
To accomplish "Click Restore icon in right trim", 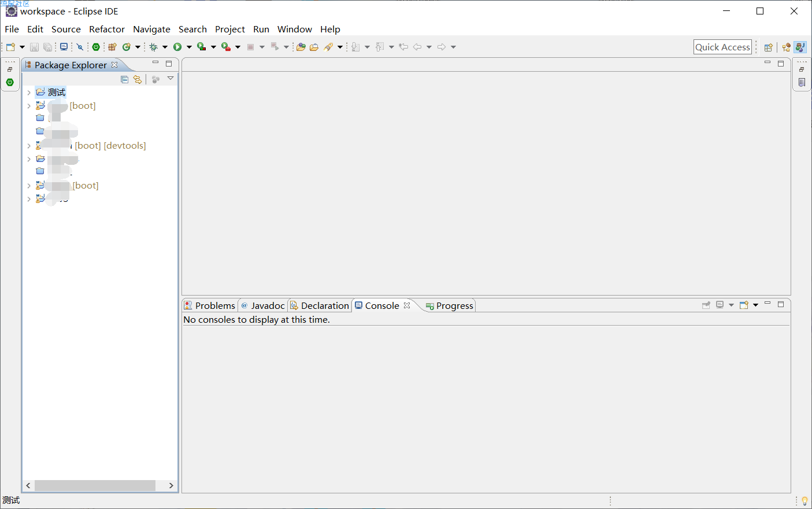I will point(802,69).
